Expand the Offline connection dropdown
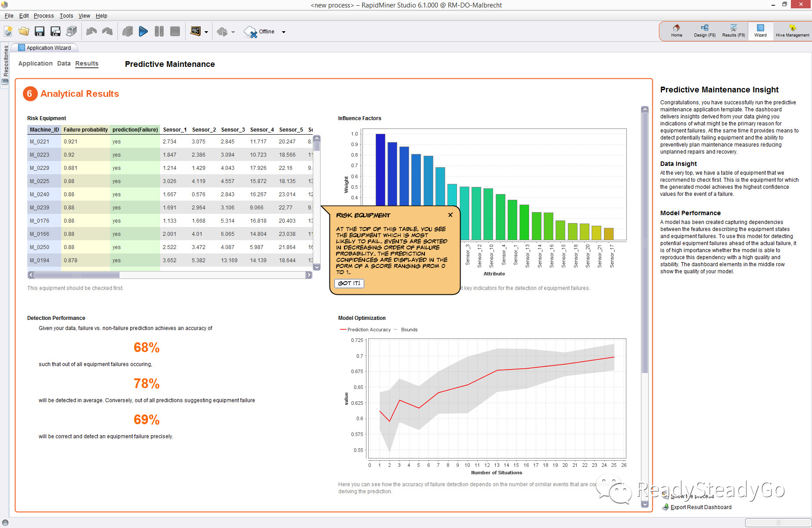The width and height of the screenshot is (812, 528). click(x=284, y=32)
